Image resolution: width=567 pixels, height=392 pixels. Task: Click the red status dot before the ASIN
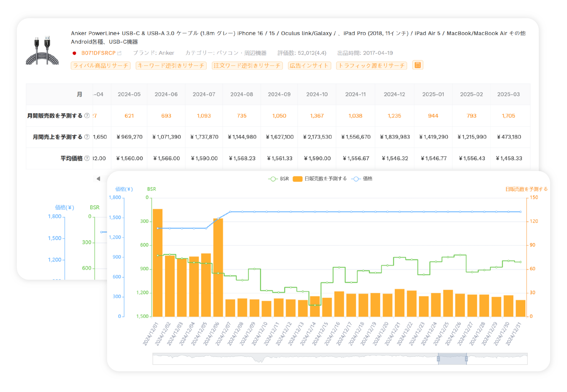(x=74, y=53)
